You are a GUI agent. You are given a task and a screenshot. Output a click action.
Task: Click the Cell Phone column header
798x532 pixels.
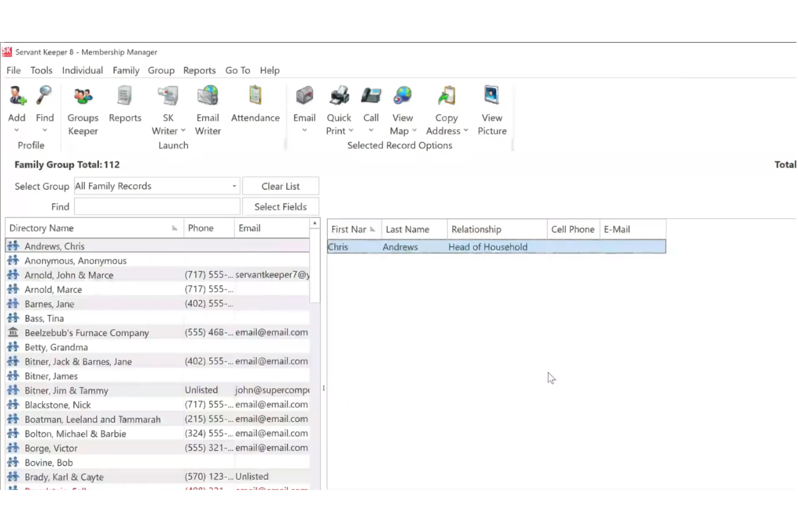573,229
